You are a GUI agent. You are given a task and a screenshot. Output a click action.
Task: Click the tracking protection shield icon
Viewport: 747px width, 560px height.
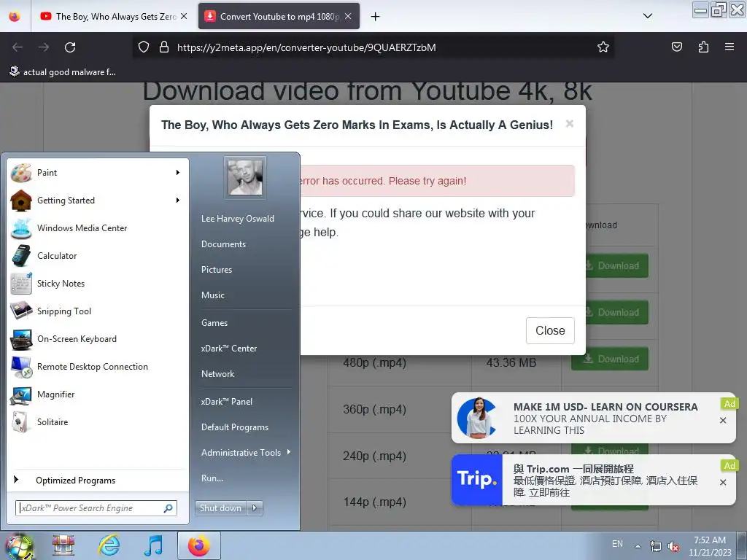tap(144, 47)
